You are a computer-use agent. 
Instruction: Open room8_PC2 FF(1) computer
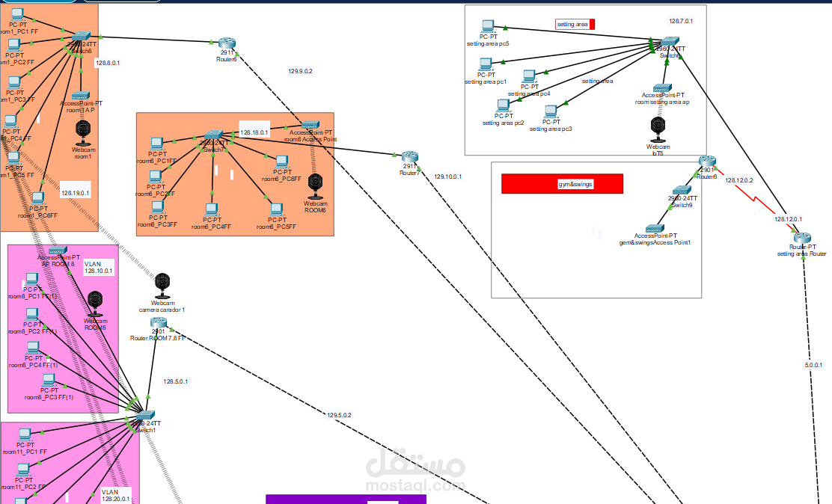pos(32,315)
